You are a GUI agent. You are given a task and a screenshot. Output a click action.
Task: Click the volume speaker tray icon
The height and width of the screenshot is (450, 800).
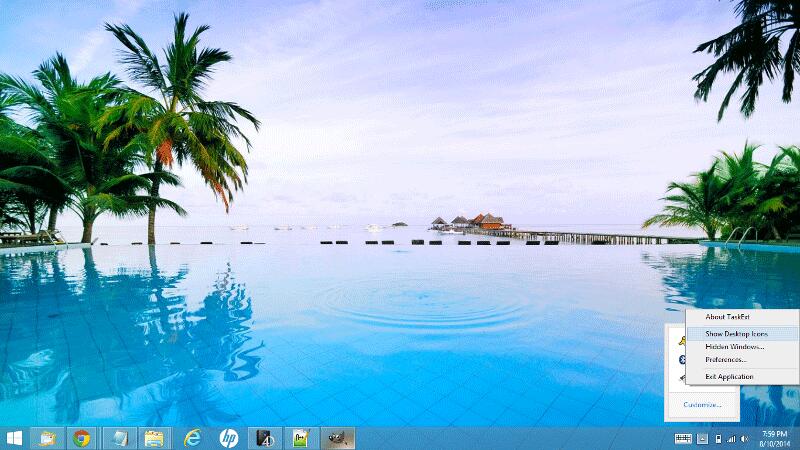point(745,438)
